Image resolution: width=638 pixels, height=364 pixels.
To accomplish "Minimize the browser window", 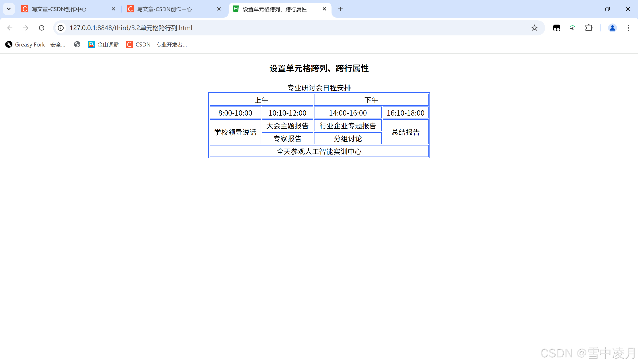I will point(587,9).
